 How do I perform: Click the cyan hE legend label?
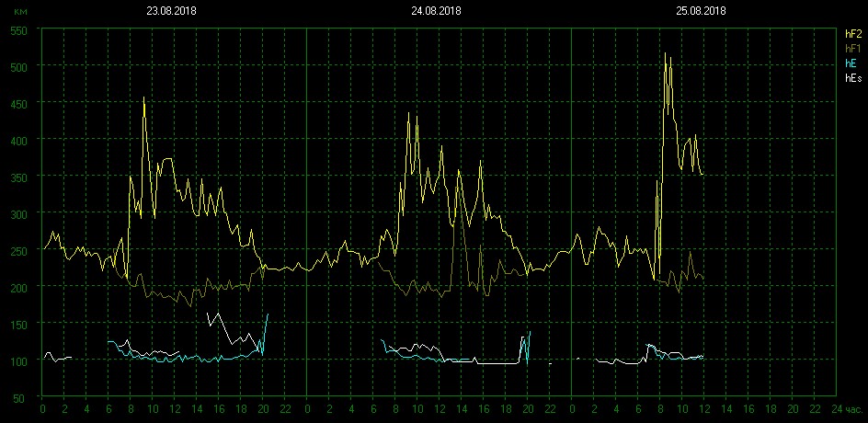point(851,63)
